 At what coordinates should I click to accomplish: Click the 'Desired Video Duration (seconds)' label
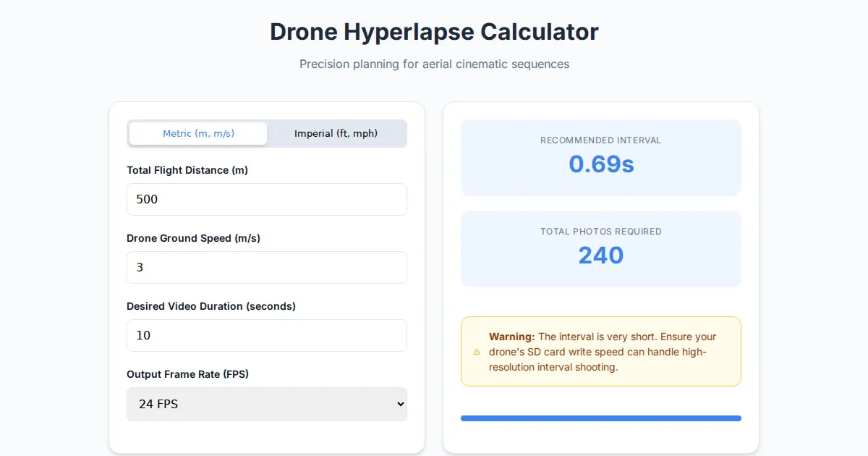(x=210, y=306)
